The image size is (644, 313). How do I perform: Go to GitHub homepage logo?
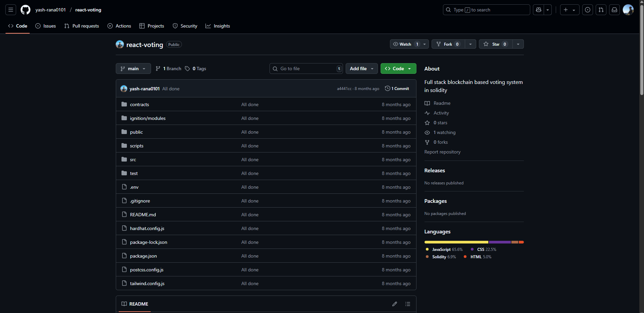click(x=26, y=10)
